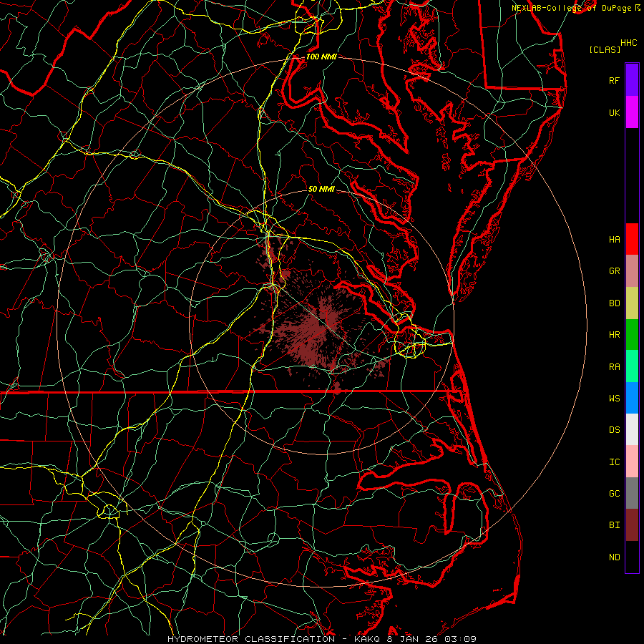Click the 8 JAN 26 date
Screen dimensions: 644x644
[x=412, y=639]
